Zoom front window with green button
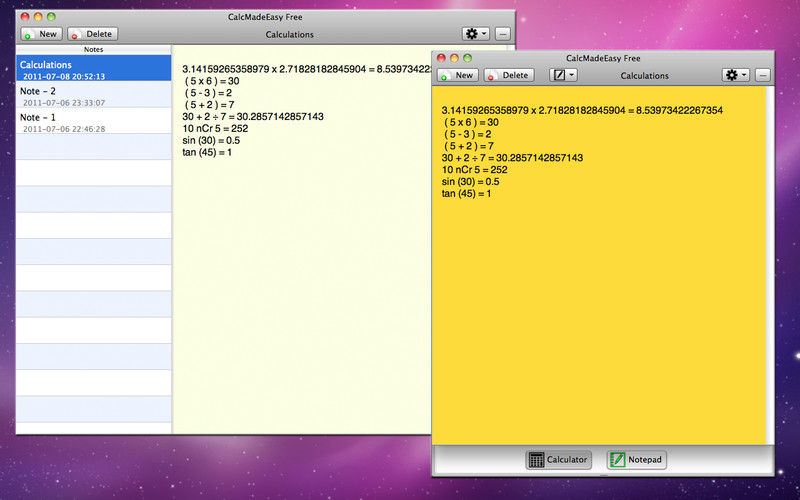The image size is (800, 500). click(467, 58)
